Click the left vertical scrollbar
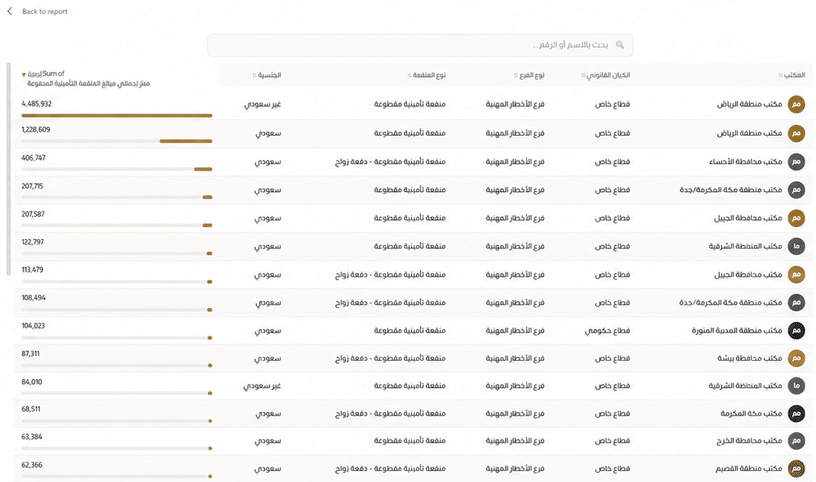The width and height of the screenshot is (816, 482). click(x=8, y=169)
